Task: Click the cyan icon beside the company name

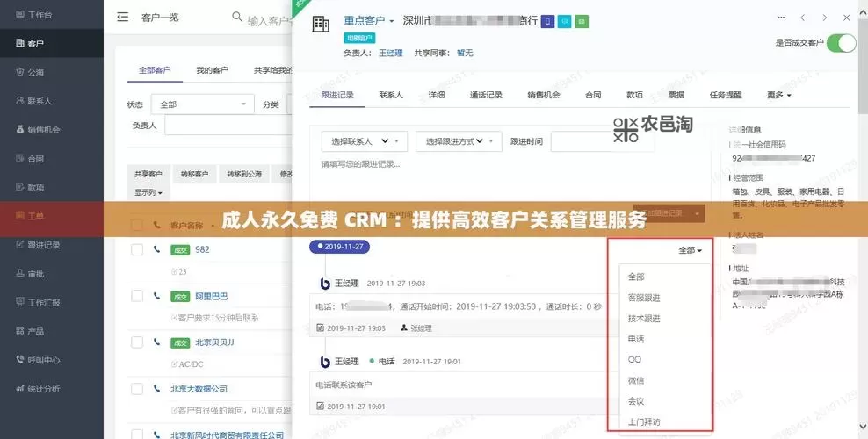Action: (564, 22)
